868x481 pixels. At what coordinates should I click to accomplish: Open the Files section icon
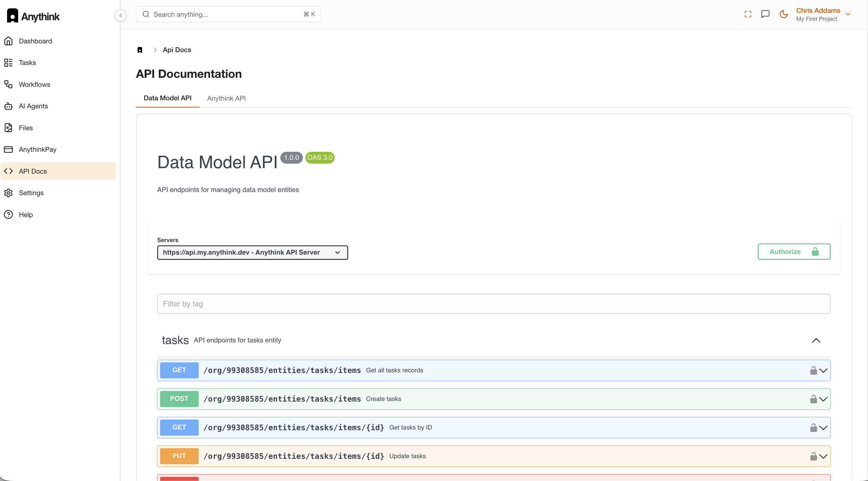(x=8, y=128)
